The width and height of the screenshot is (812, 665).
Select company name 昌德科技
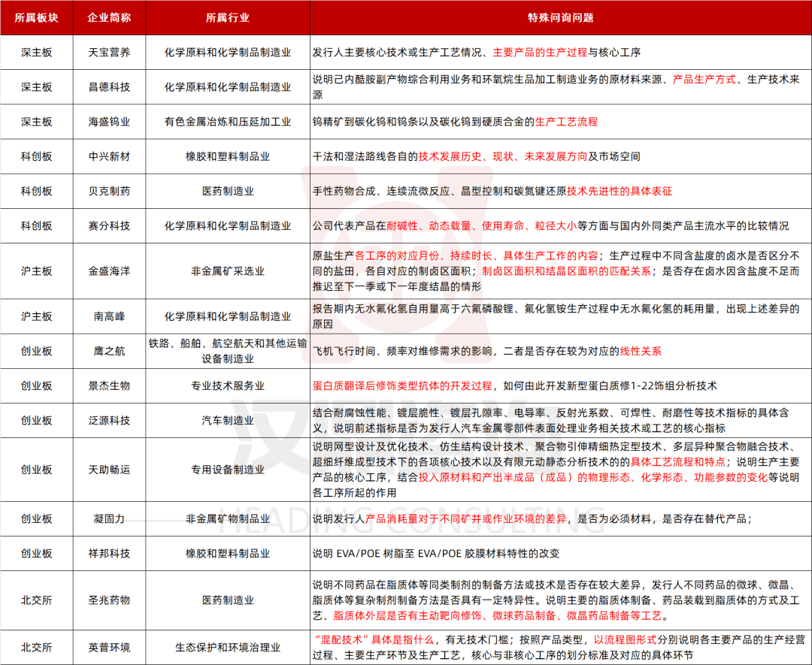pyautogui.click(x=109, y=87)
